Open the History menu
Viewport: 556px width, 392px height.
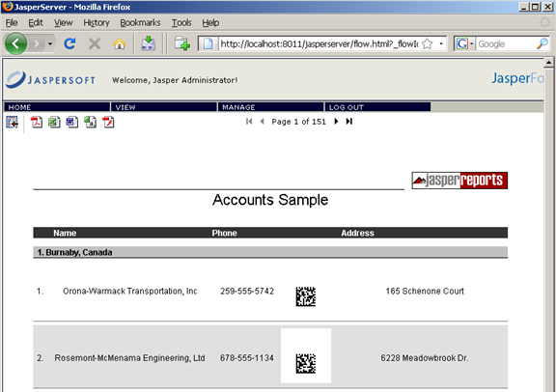tap(97, 23)
